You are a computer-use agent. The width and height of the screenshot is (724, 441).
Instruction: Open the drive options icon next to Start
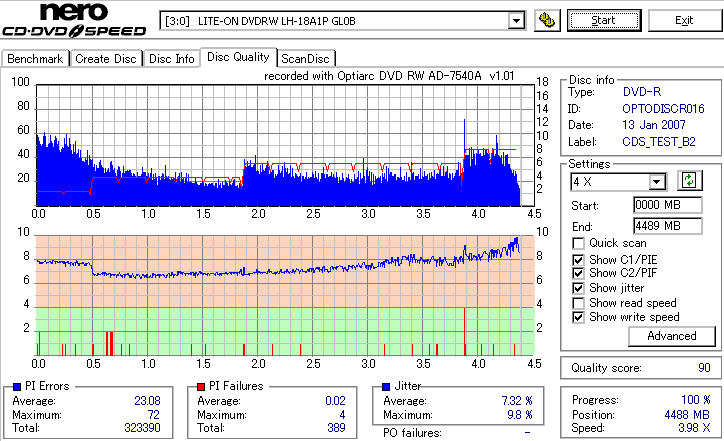(x=547, y=21)
